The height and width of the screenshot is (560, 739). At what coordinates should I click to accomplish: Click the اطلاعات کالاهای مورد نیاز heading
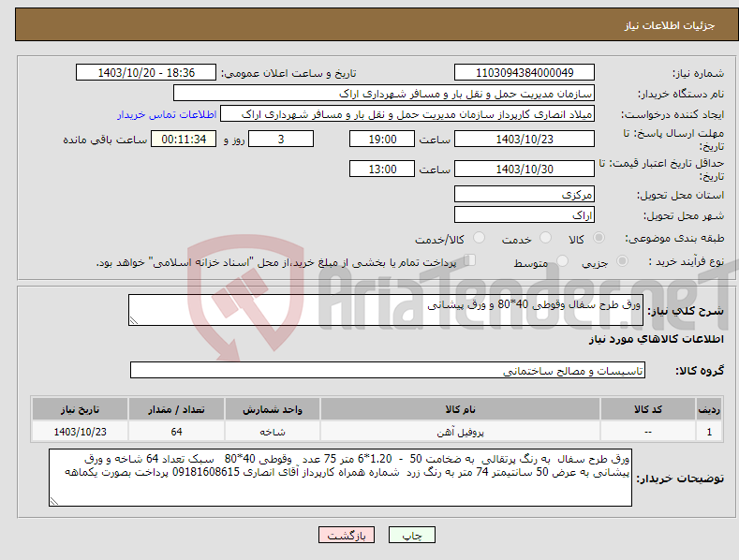pyautogui.click(x=656, y=339)
